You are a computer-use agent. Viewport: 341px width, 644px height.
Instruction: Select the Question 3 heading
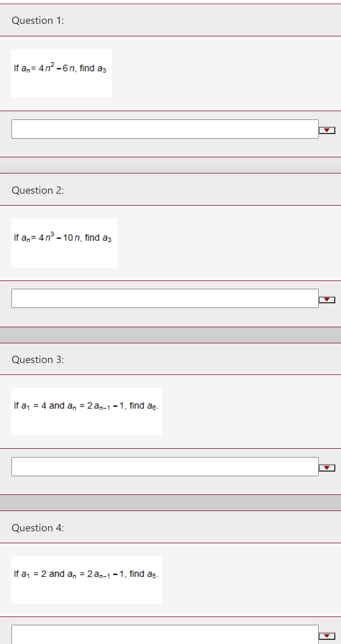(38, 359)
